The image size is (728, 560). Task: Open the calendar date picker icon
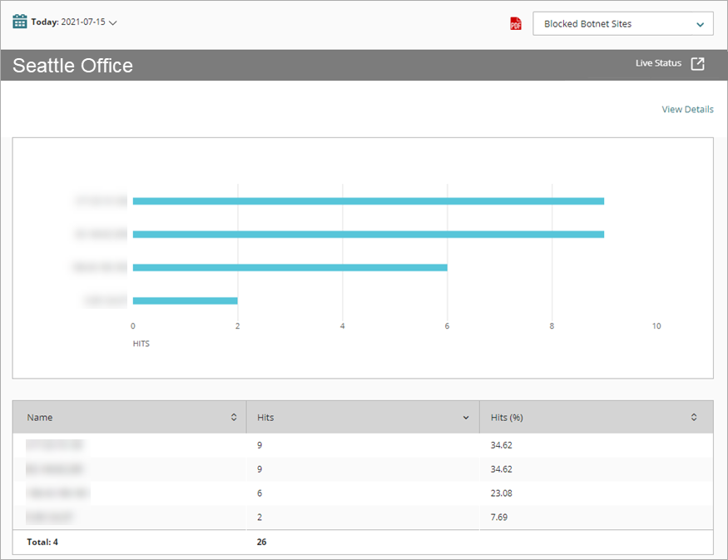point(20,21)
